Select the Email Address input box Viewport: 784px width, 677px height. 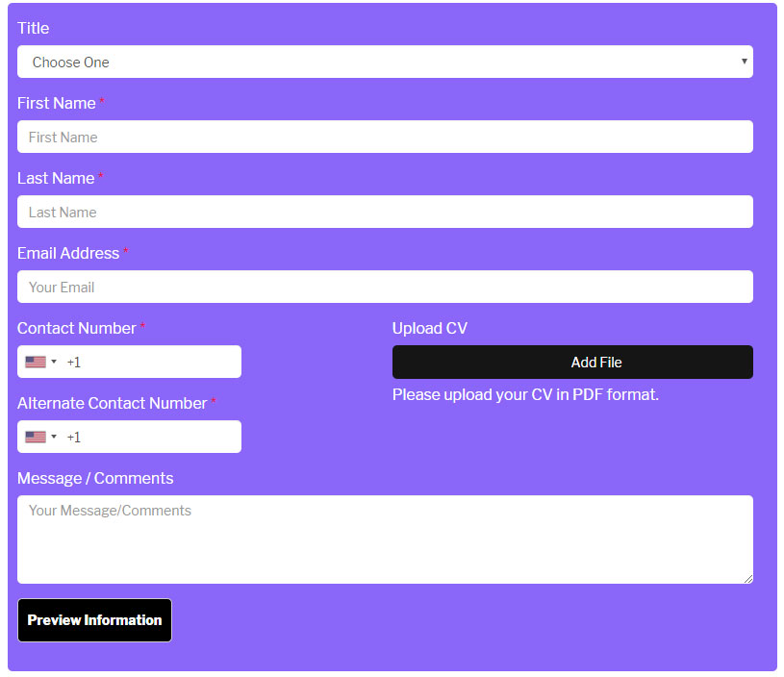(385, 287)
